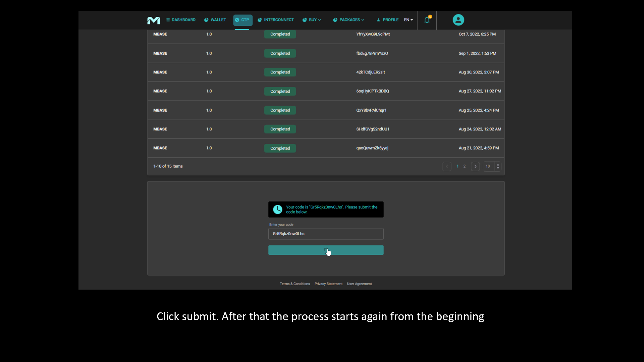Go to next page arrow
644x362 pixels.
(475, 166)
